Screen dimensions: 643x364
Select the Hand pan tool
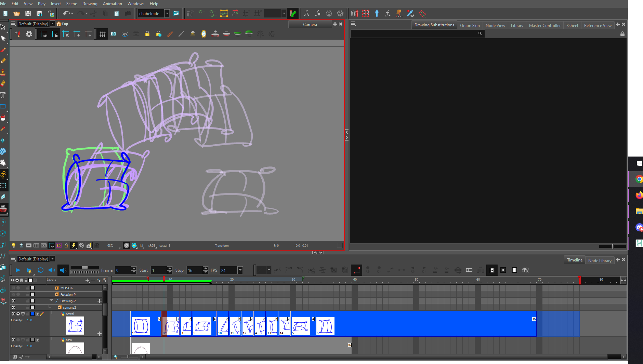(x=3, y=163)
